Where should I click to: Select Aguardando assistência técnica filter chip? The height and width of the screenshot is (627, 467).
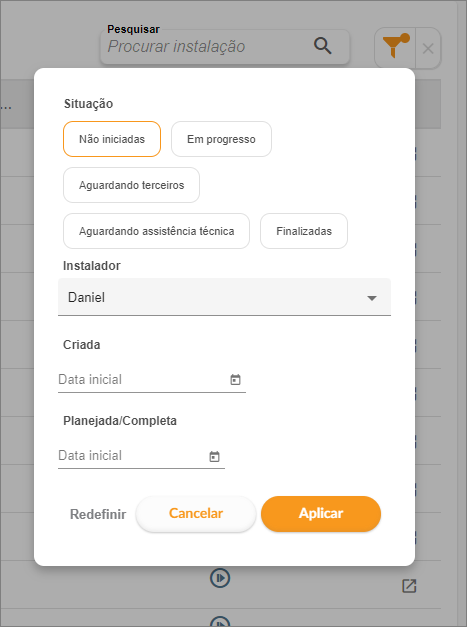156,231
